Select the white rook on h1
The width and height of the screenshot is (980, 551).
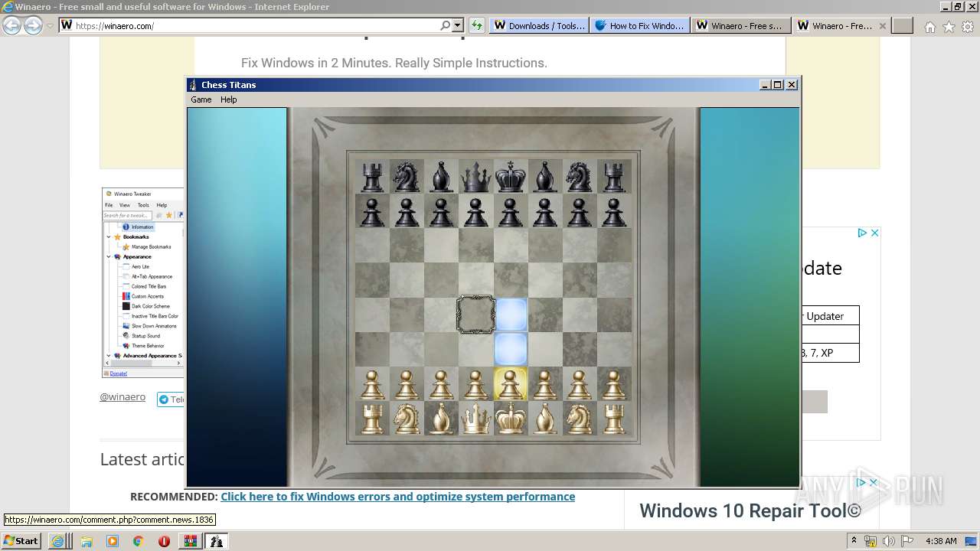614,419
